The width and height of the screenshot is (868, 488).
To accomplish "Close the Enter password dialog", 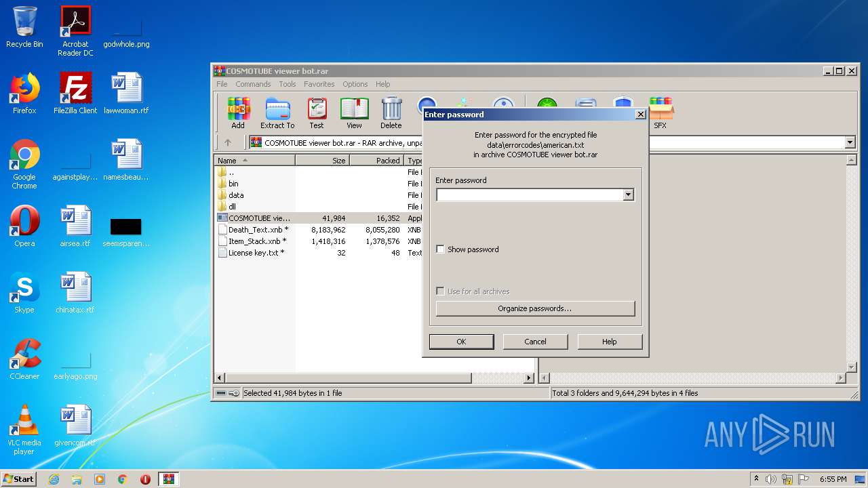I will click(640, 115).
